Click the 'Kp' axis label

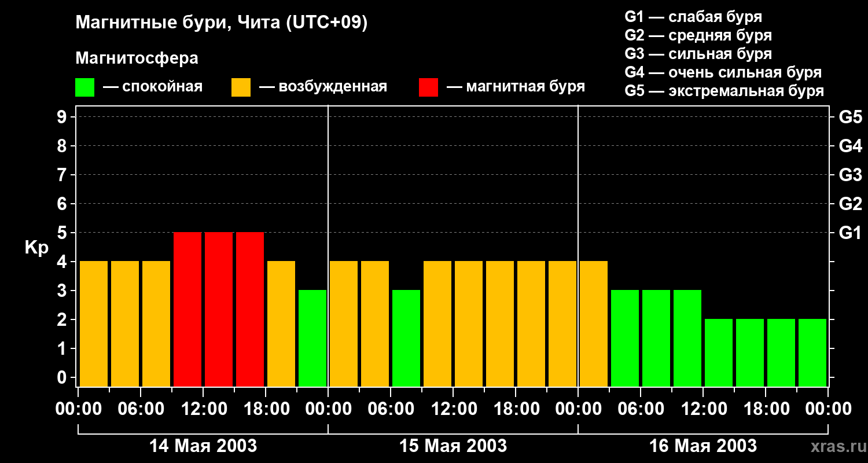pyautogui.click(x=36, y=248)
